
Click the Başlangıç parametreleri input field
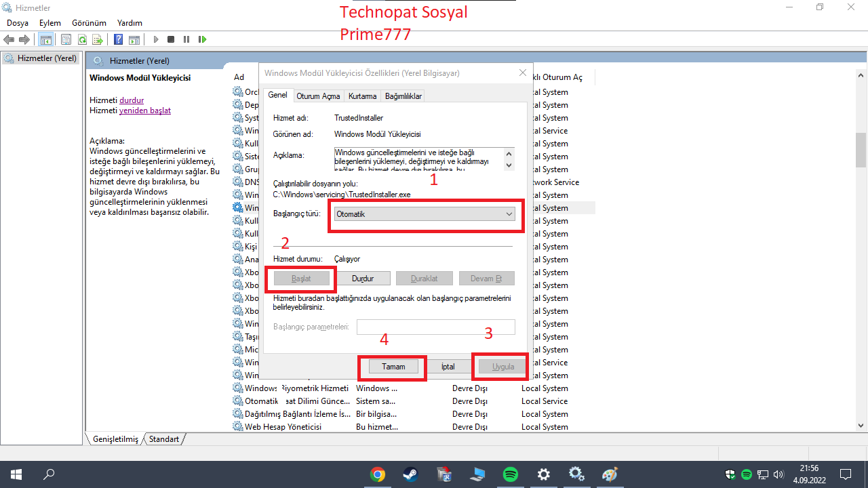pyautogui.click(x=436, y=327)
